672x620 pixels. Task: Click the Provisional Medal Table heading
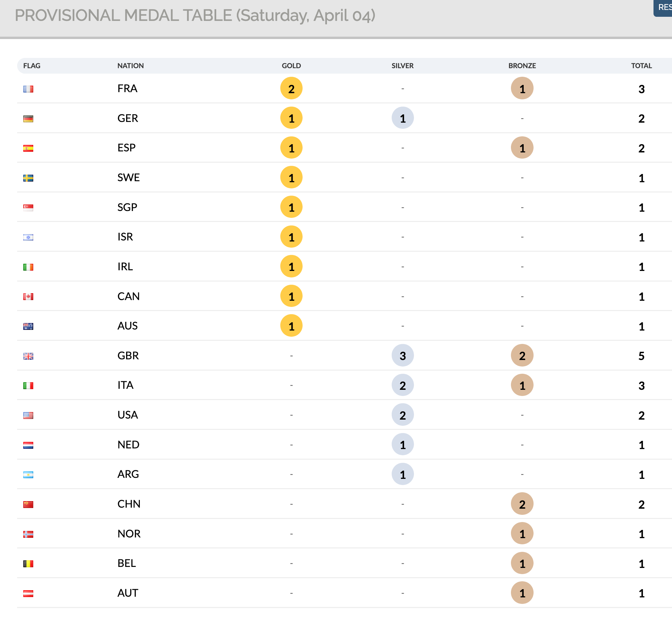click(x=195, y=16)
